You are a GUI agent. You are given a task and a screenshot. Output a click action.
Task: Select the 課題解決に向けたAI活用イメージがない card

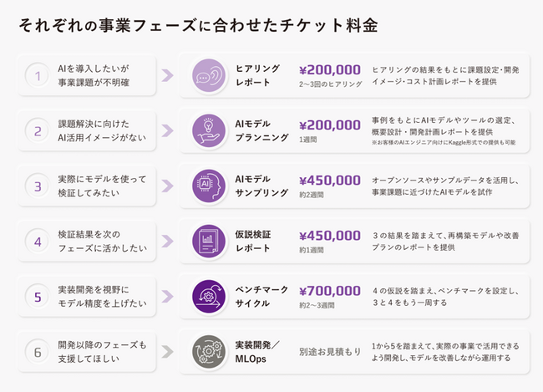pyautogui.click(x=87, y=130)
